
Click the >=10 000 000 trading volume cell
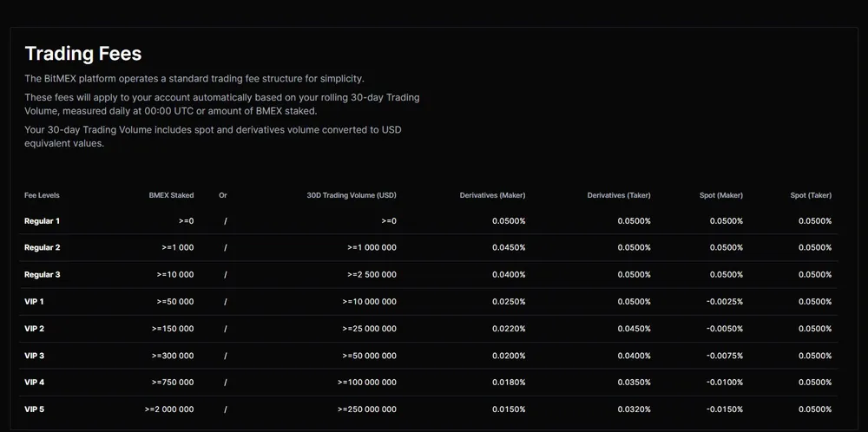(x=369, y=302)
